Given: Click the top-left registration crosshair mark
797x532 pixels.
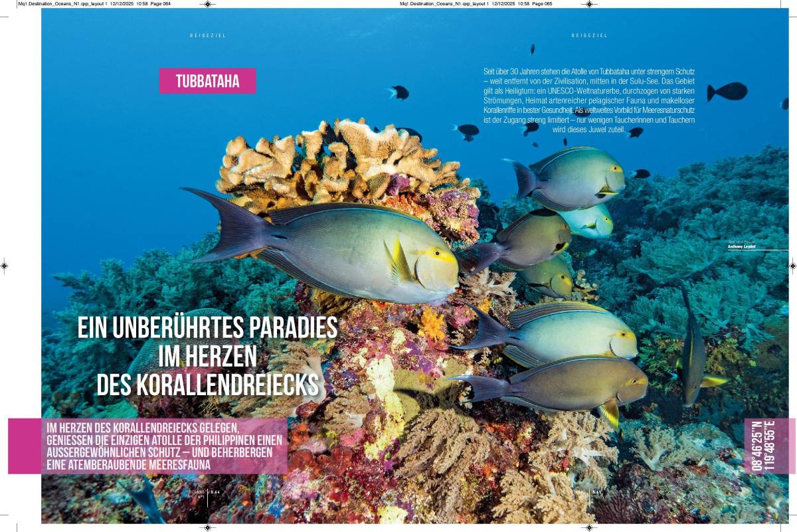Looking at the screenshot, I should coord(207,4).
